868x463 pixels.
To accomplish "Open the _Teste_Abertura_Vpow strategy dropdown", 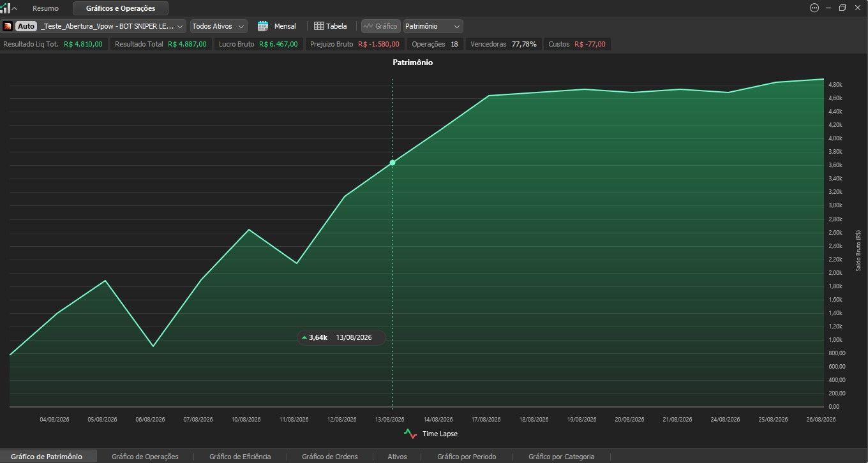I will pyautogui.click(x=112, y=26).
